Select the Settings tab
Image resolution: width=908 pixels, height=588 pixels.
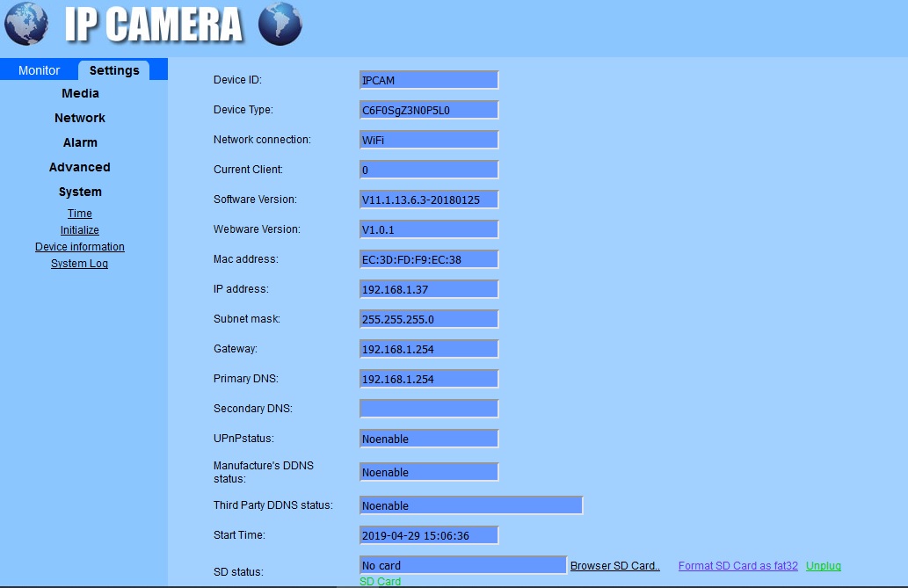tap(114, 70)
